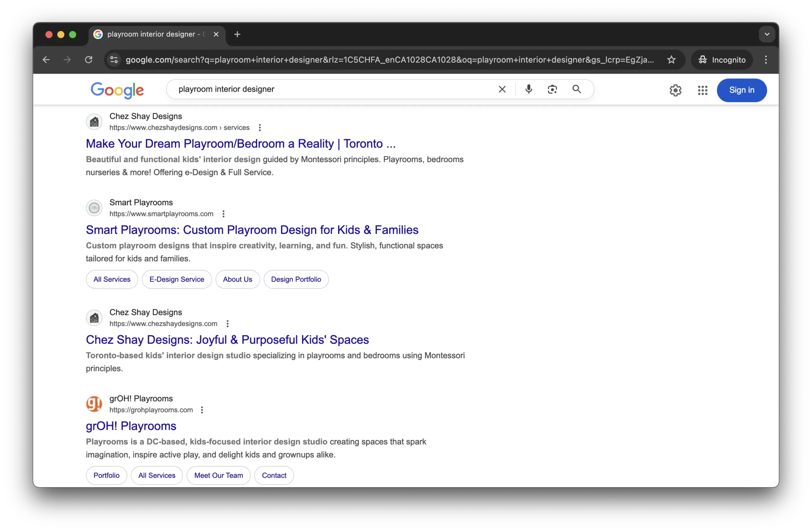This screenshot has width=812, height=531.
Task: Go to Google homepage via the logo
Action: coord(117,90)
